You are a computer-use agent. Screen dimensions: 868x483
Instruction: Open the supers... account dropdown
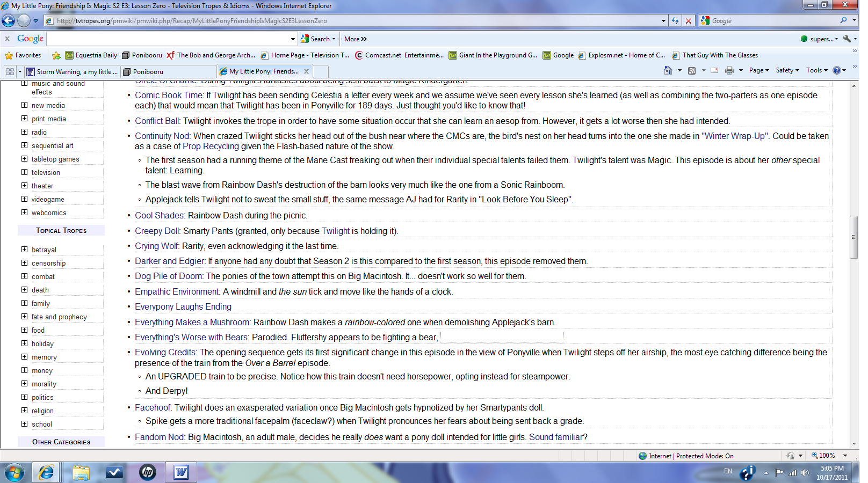click(x=820, y=39)
